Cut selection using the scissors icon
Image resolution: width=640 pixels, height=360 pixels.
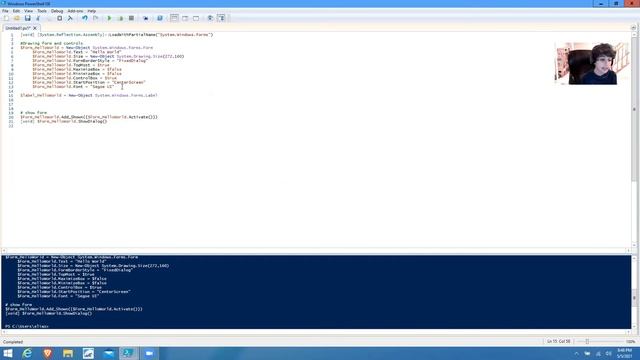(x=38, y=18)
